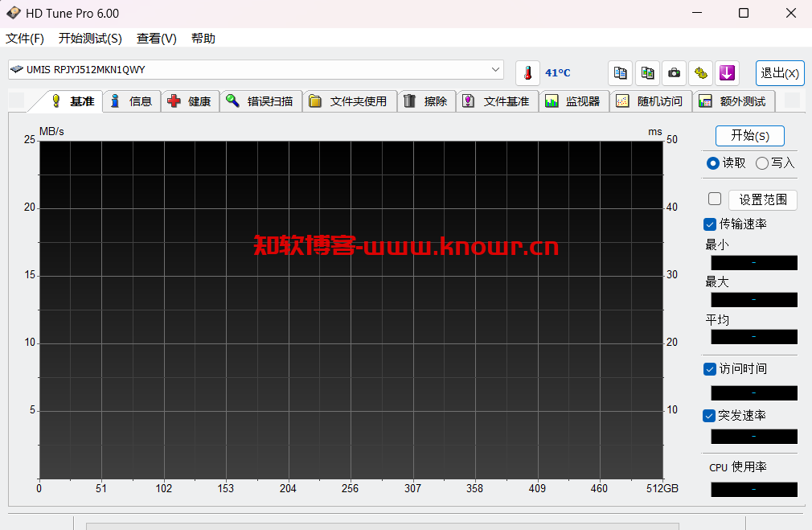Click the HD Tune Pro title bar app icon
This screenshot has height=530, width=812.
pyautogui.click(x=14, y=13)
